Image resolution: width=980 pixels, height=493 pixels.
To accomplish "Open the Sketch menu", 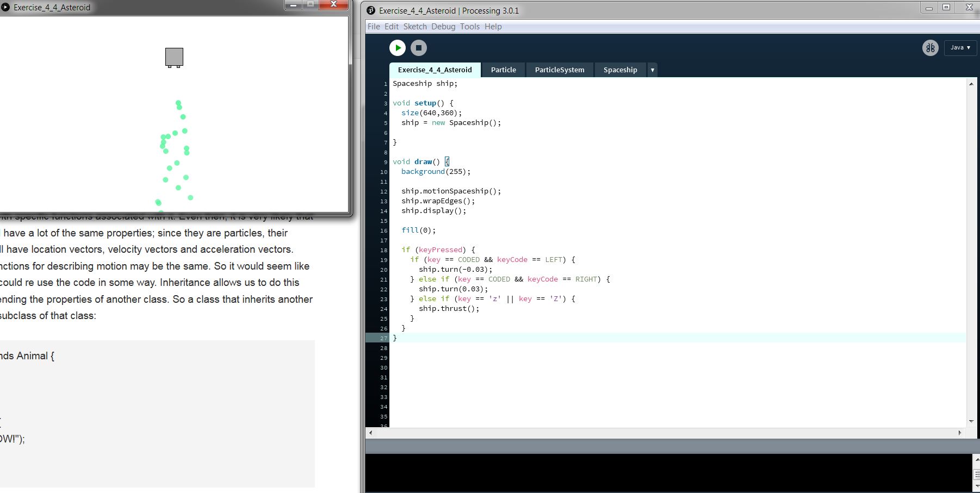I will coord(415,27).
